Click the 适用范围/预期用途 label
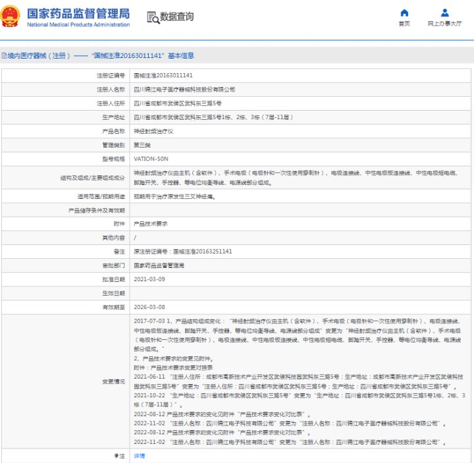 click(101, 197)
